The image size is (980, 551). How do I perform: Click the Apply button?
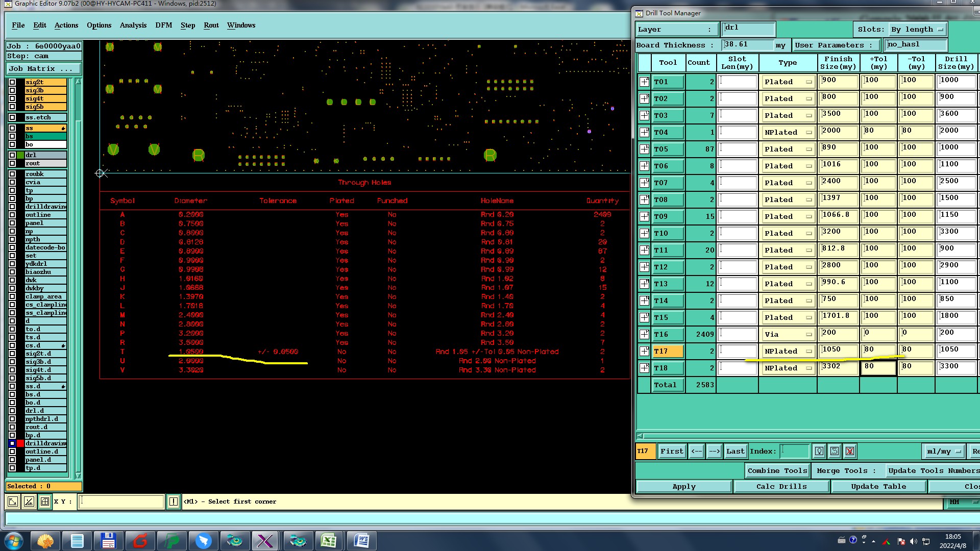(x=684, y=486)
